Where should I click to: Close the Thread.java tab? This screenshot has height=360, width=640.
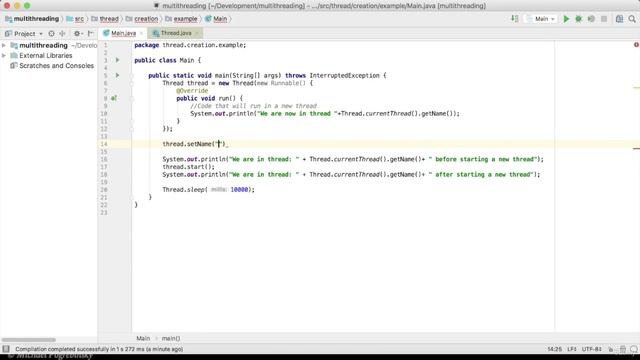[197, 33]
